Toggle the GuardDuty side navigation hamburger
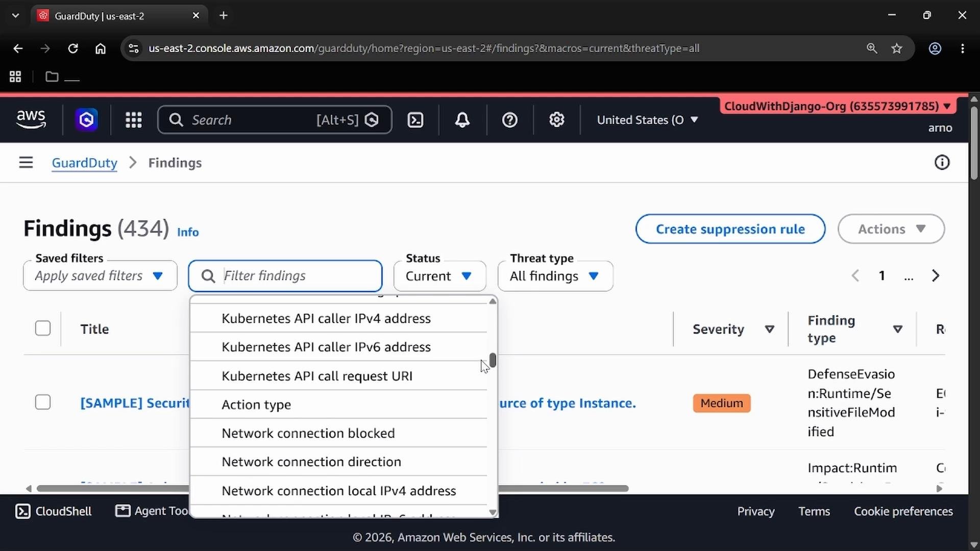Screen dimensions: 980x551 tap(26, 163)
